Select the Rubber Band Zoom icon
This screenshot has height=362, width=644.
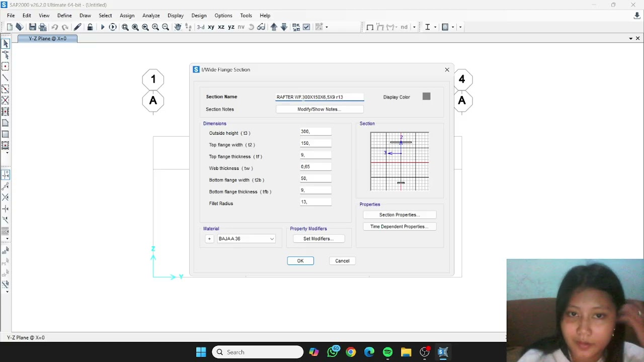(x=125, y=27)
